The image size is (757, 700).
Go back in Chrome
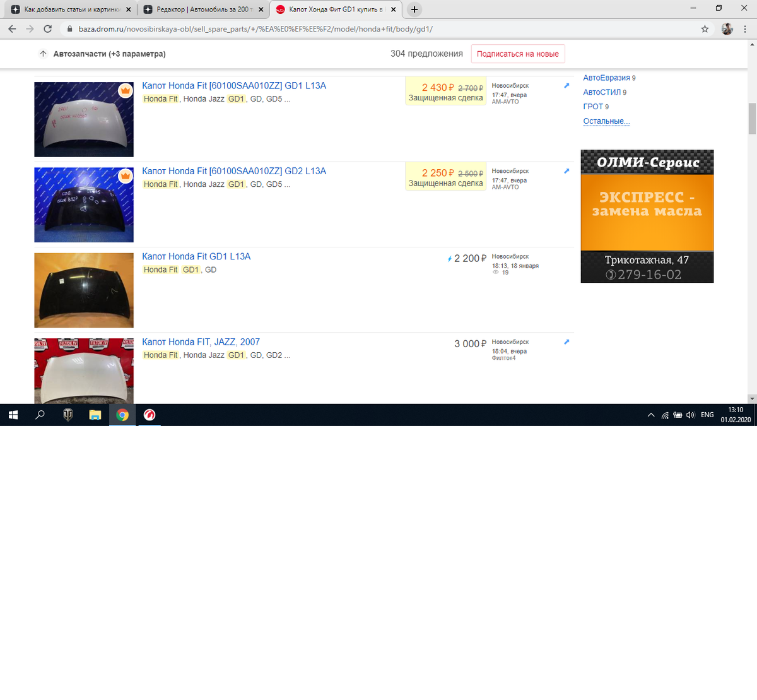(x=12, y=29)
